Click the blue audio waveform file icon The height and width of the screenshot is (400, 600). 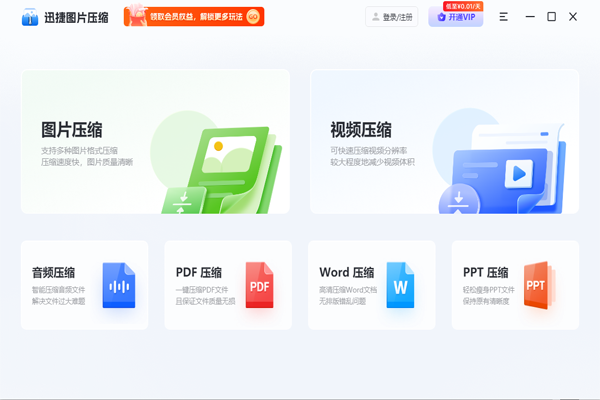click(x=118, y=285)
